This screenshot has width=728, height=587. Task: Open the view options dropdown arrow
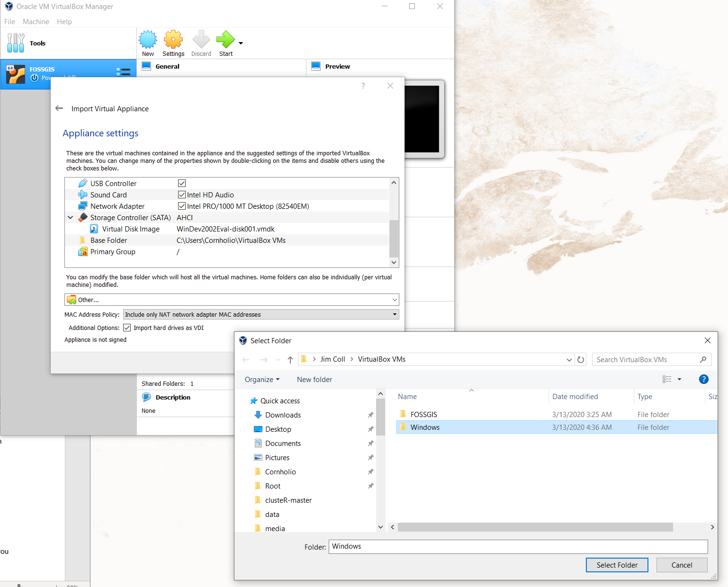679,379
